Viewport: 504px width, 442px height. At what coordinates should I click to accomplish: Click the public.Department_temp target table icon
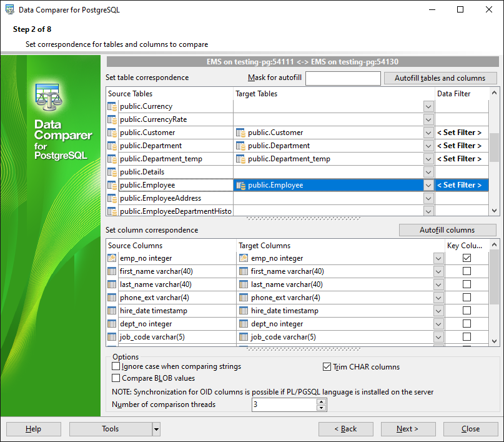pos(240,159)
